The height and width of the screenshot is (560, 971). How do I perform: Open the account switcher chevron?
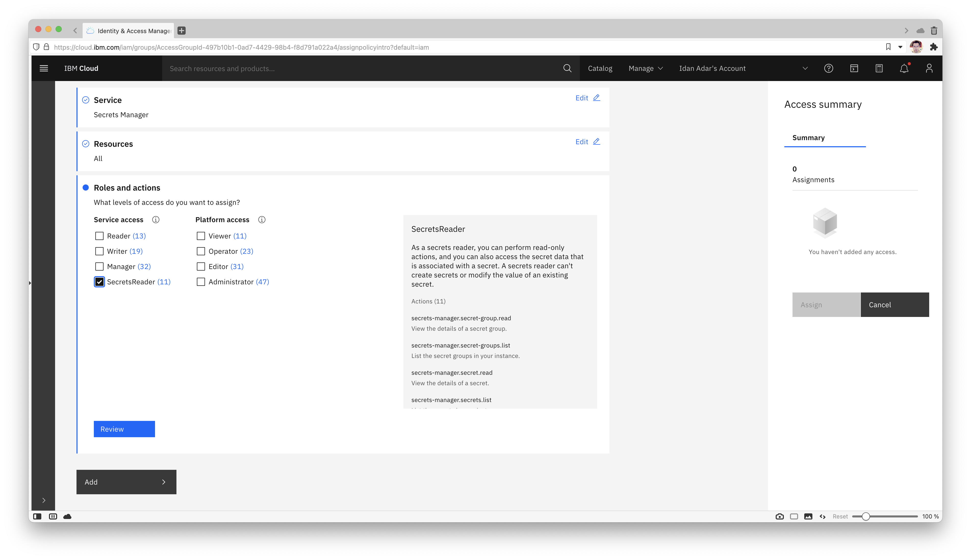pos(805,68)
